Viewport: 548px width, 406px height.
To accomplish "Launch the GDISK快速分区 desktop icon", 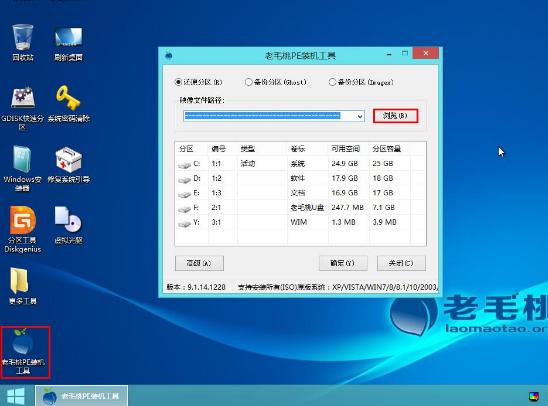I will point(22,108).
